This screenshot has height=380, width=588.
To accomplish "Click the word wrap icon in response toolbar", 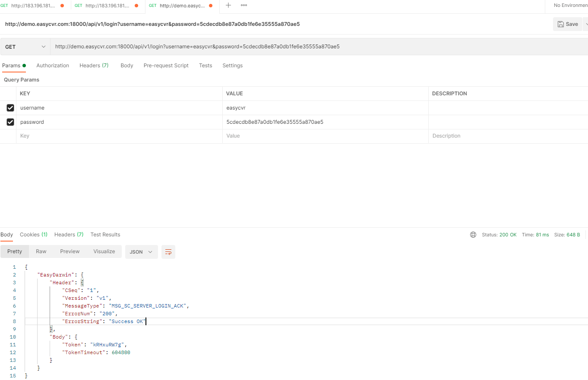I will click(168, 252).
